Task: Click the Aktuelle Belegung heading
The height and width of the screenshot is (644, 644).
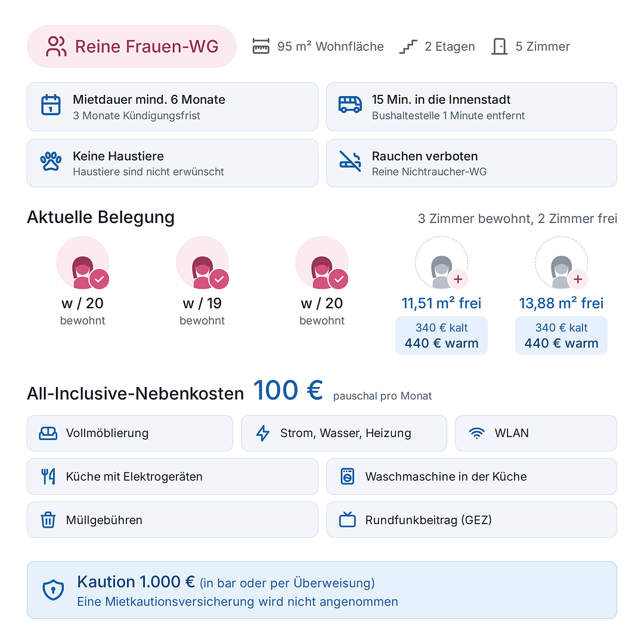Action: point(101,217)
